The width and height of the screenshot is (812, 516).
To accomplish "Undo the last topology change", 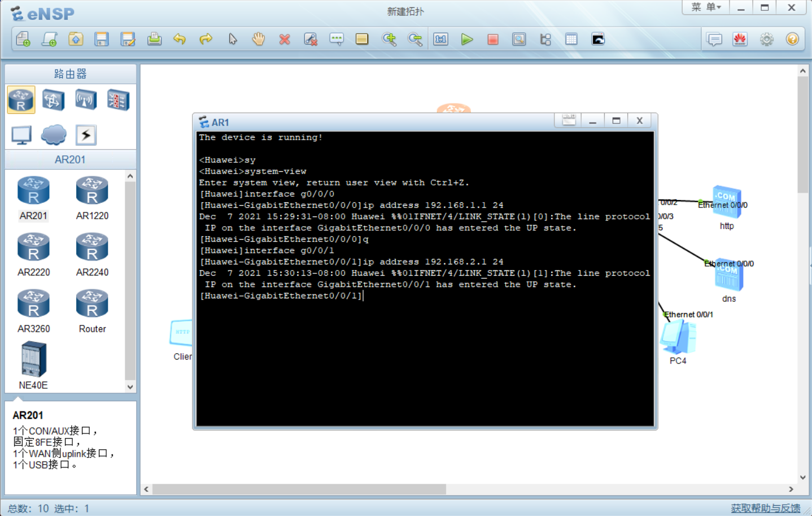I will [x=180, y=39].
